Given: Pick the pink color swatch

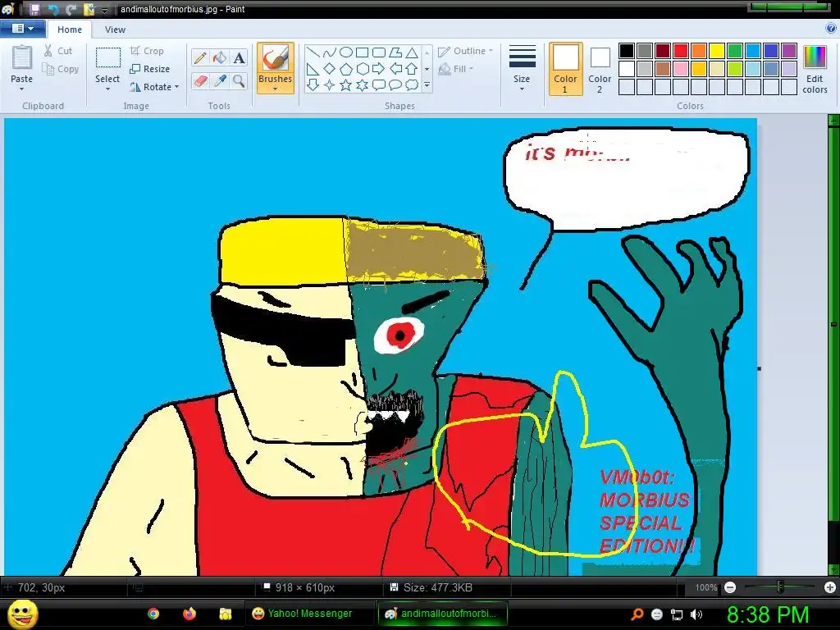Looking at the screenshot, I should click(x=681, y=69).
